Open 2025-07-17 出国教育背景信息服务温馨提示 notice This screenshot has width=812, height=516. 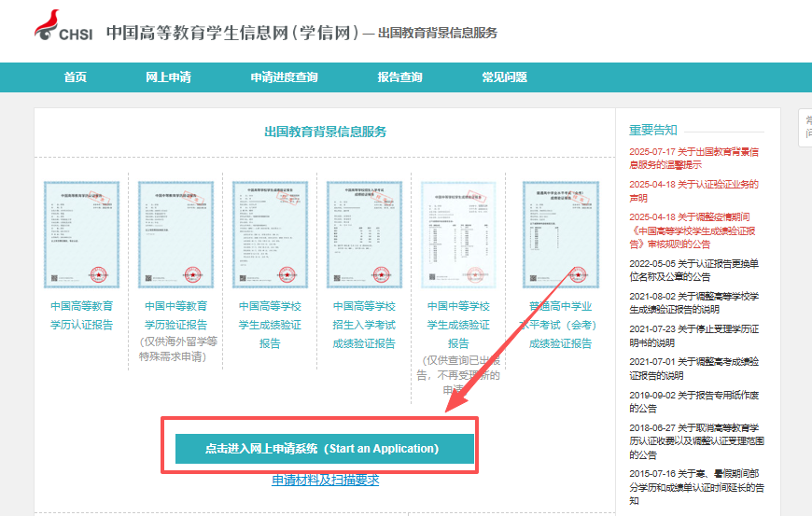(693, 158)
